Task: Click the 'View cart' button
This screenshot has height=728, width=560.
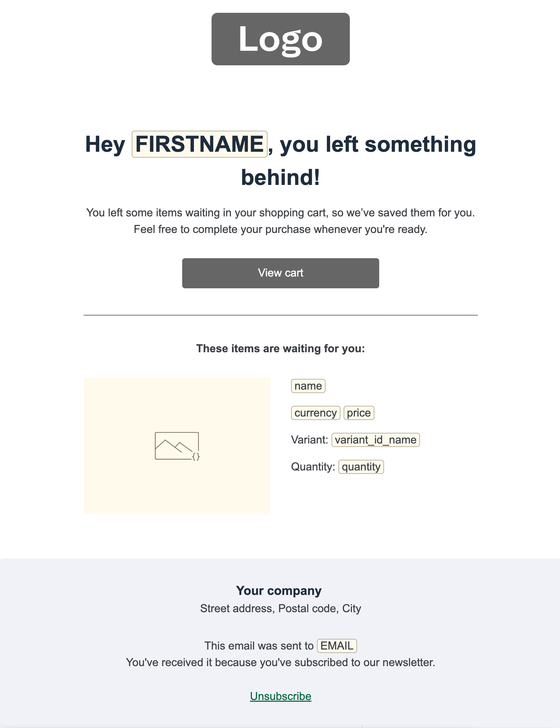Action: (280, 273)
